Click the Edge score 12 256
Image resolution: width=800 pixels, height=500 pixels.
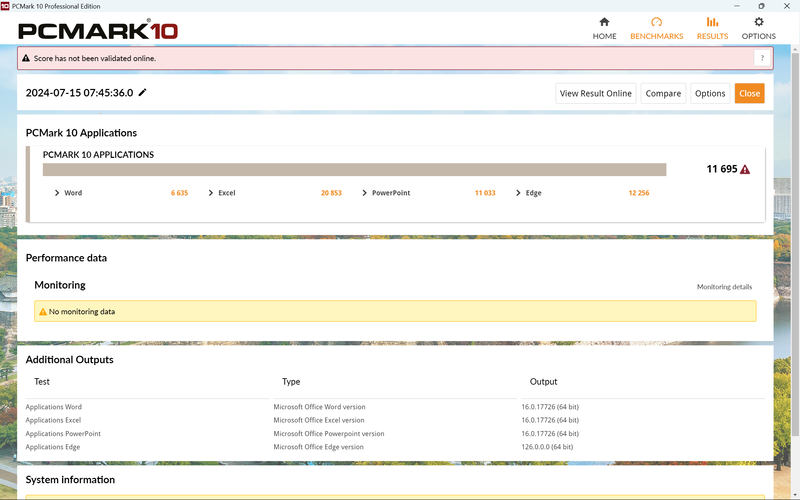pyautogui.click(x=639, y=193)
